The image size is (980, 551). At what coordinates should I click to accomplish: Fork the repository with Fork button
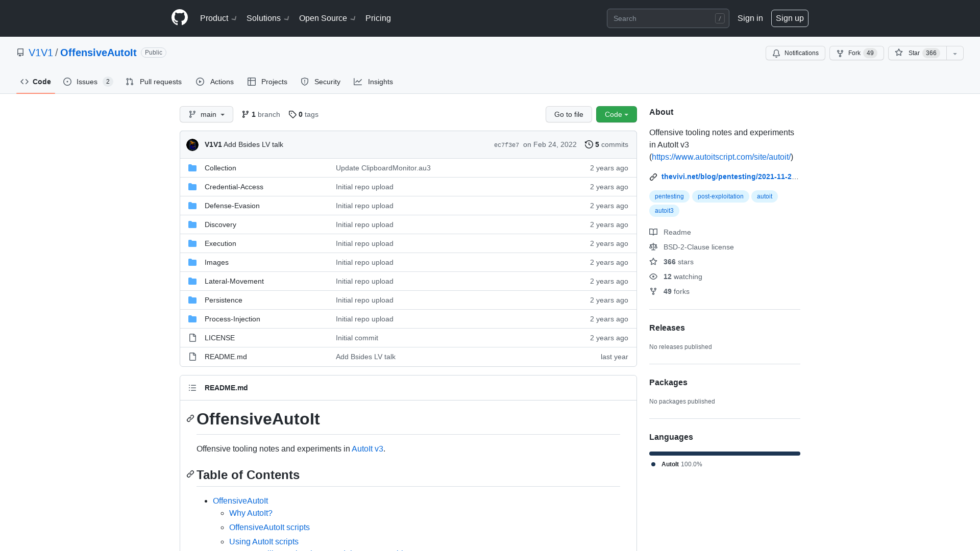click(856, 53)
